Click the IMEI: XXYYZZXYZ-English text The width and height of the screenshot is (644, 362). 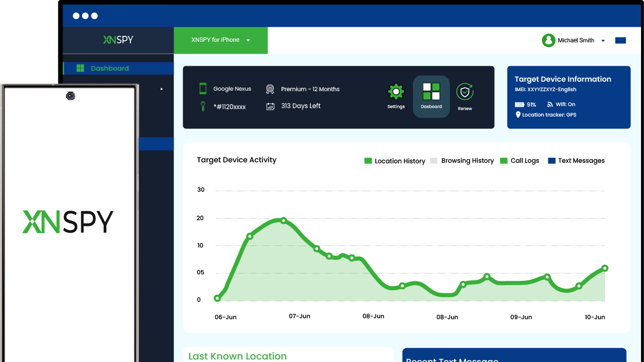[x=545, y=90]
